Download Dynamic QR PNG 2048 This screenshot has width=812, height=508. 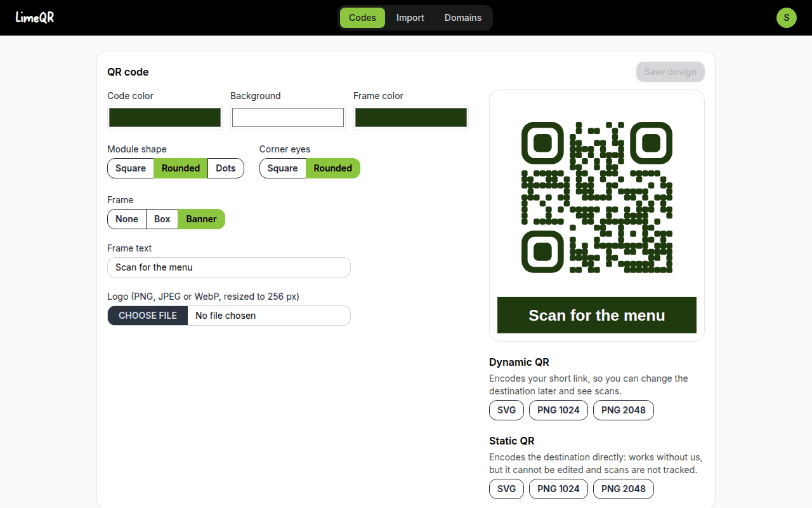(x=624, y=410)
